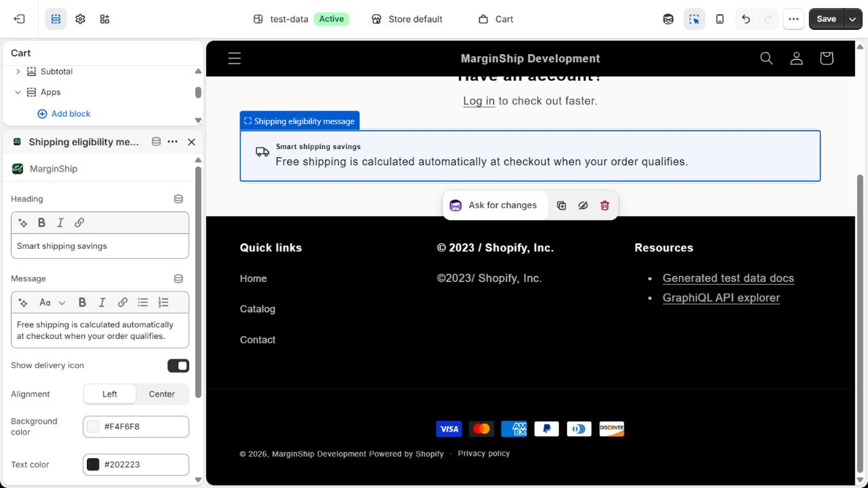Generate Message text with AI sparkle icon
This screenshot has height=488, width=868.
[x=23, y=303]
